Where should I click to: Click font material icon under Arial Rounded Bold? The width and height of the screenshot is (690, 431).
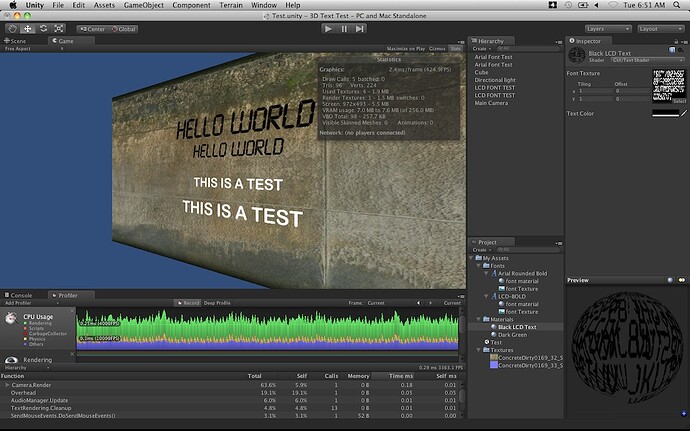(x=501, y=281)
